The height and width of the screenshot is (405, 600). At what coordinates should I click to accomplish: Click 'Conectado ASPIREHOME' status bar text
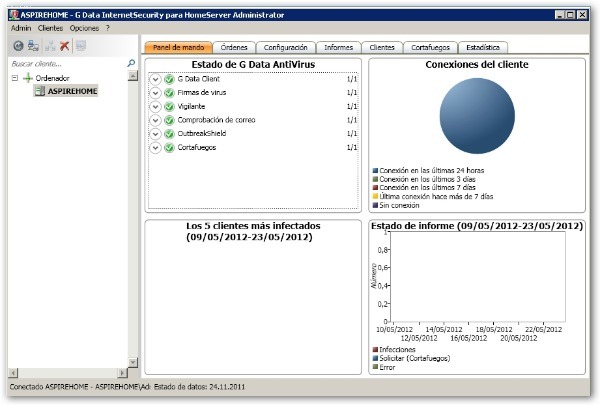coord(49,387)
